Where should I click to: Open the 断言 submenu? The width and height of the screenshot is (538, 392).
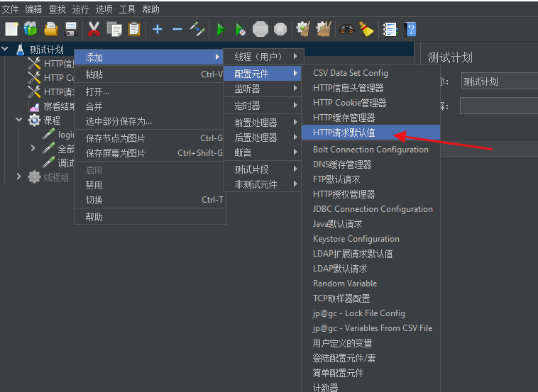[262, 152]
